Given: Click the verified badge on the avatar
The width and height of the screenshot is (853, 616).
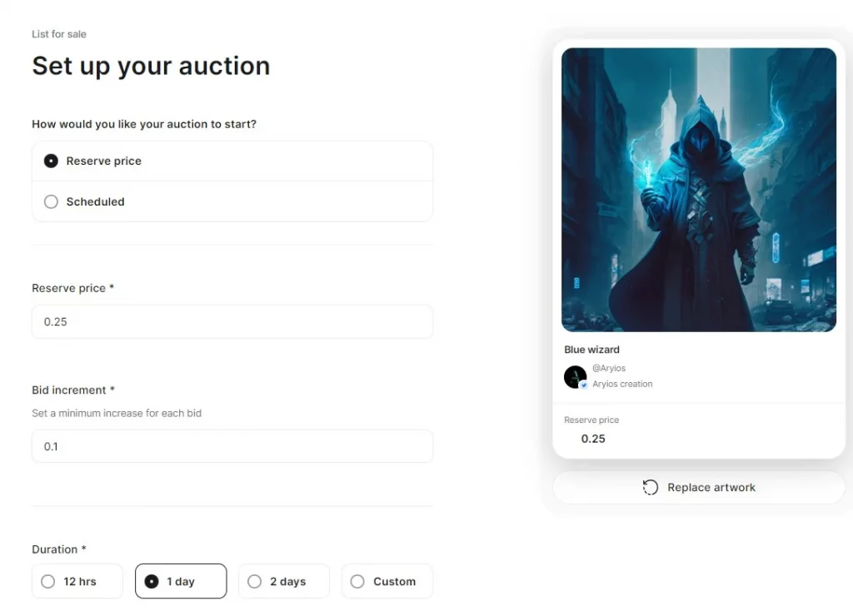Looking at the screenshot, I should [584, 385].
